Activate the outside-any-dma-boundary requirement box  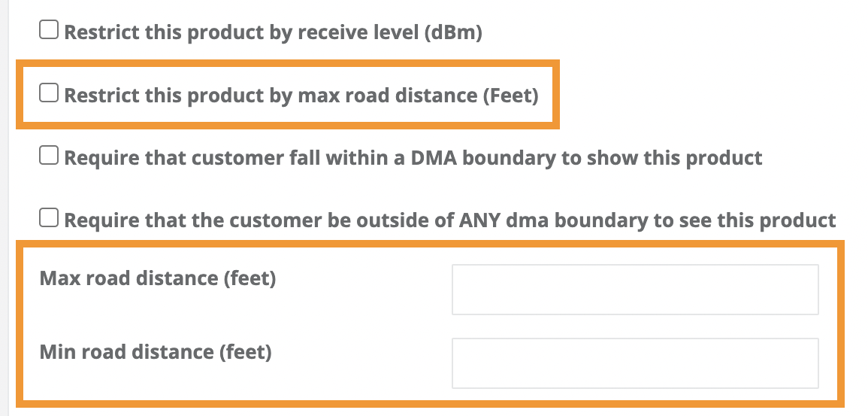(x=49, y=219)
